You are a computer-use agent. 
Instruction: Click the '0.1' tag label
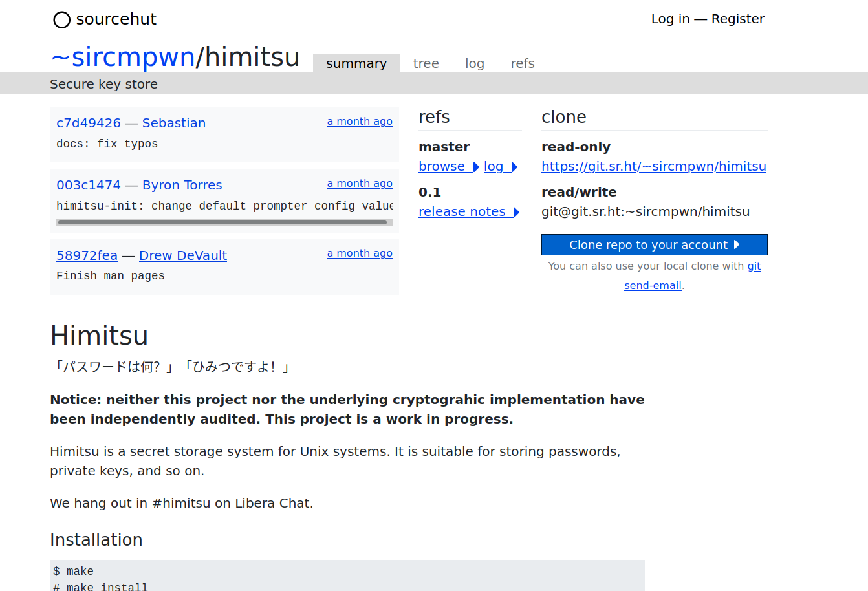(x=430, y=192)
